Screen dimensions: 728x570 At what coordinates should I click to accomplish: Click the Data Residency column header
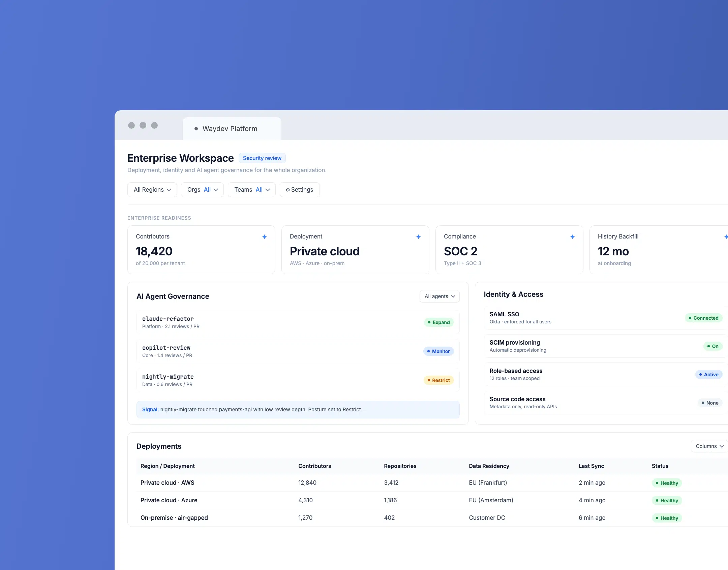[489, 466]
